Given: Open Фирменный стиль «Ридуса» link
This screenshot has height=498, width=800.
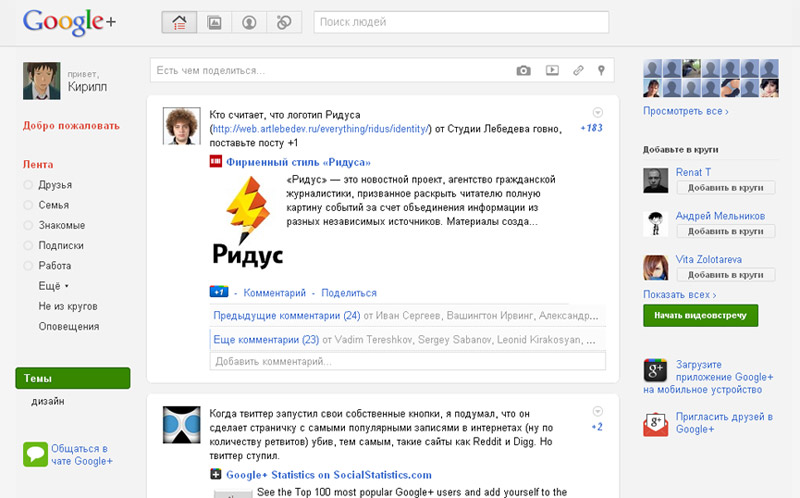Looking at the screenshot, I should click(298, 162).
